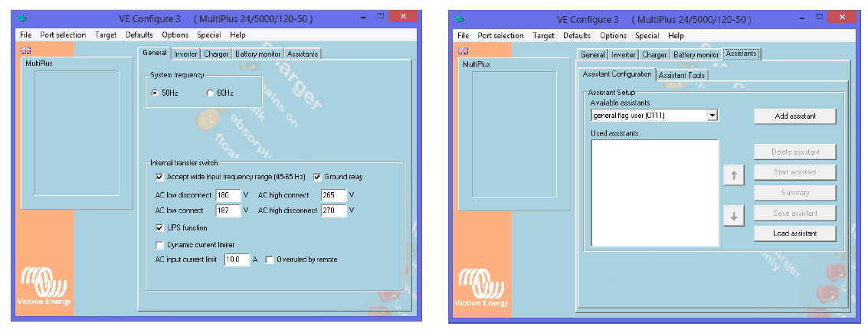Click the title bar app icon in the left window
The width and height of the screenshot is (868, 333).
coord(22,19)
